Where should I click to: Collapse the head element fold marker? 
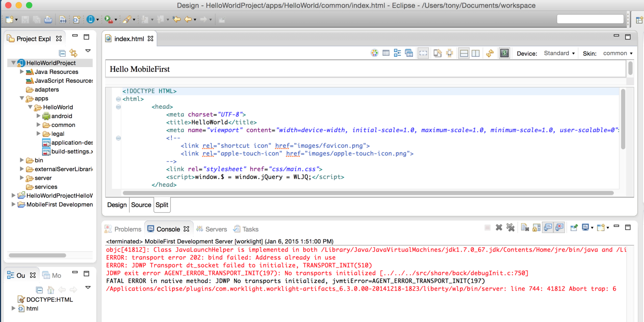118,107
